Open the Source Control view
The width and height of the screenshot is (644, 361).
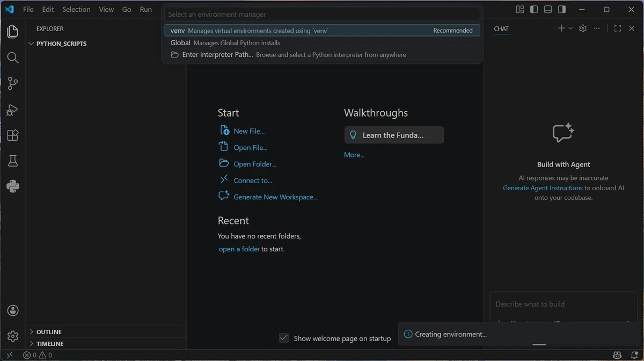(x=13, y=83)
